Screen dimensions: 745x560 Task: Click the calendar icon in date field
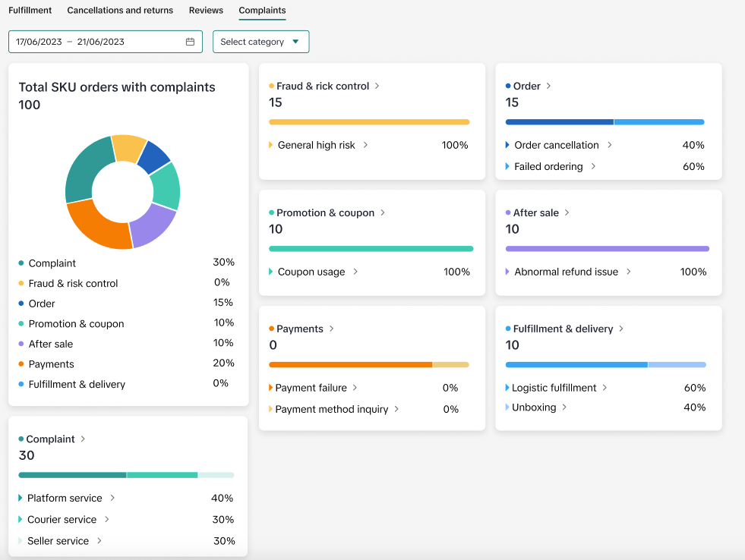pos(190,42)
